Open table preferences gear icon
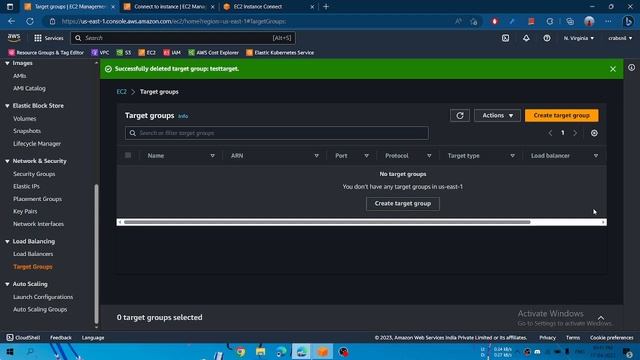Image resolution: width=640 pixels, height=360 pixels. [x=594, y=133]
